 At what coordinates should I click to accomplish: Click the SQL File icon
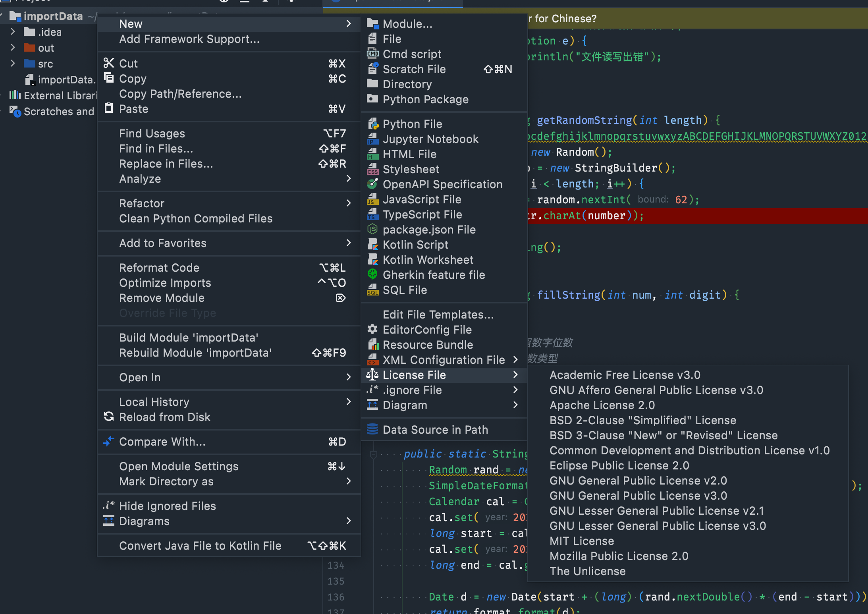[x=372, y=290]
